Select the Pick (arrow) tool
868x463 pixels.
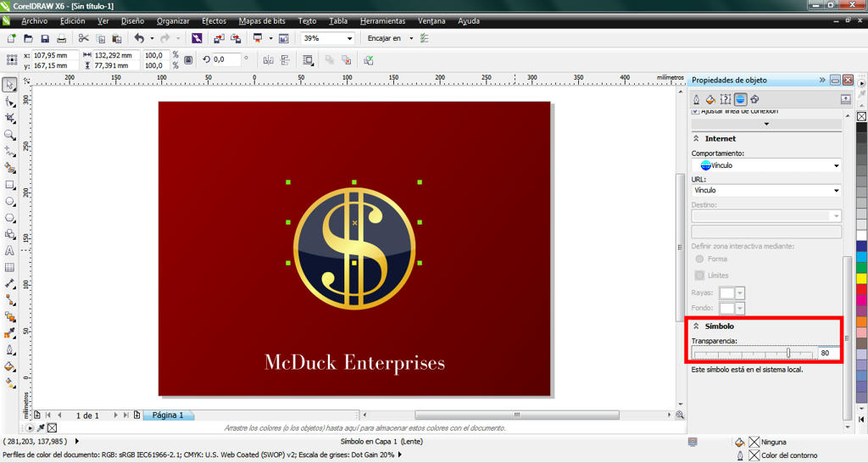[9, 85]
